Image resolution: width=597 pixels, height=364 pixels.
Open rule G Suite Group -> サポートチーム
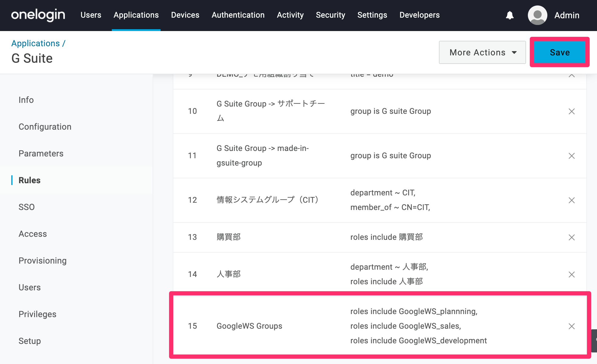click(271, 111)
